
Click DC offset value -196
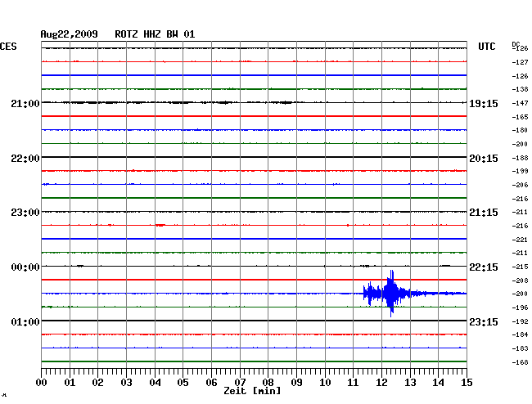click(520, 308)
